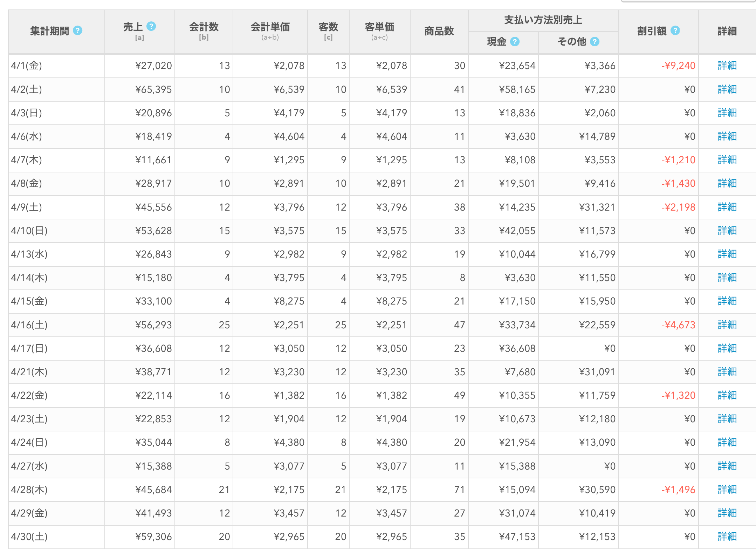Open 詳細 link for 4/22(金)
The height and width of the screenshot is (560, 756).
click(x=727, y=395)
